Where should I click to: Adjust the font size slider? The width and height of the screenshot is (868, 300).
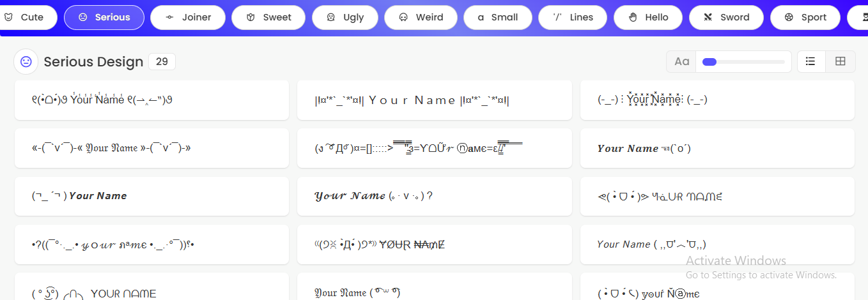743,62
